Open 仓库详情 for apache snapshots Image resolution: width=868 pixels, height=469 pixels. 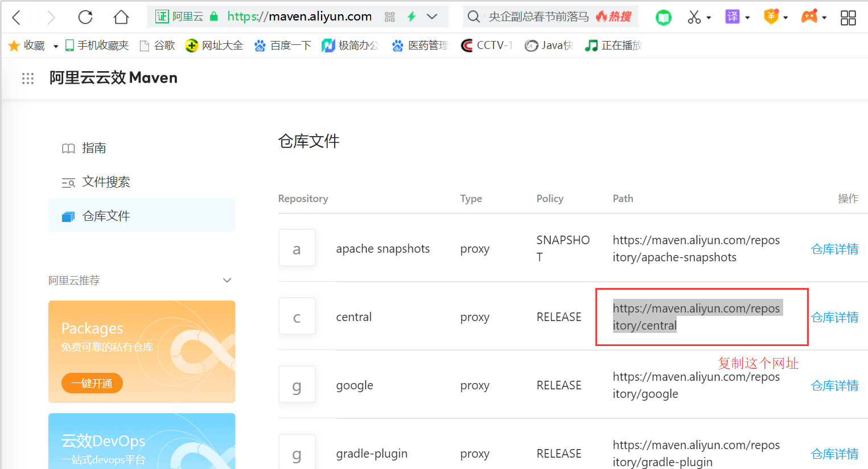tap(834, 249)
